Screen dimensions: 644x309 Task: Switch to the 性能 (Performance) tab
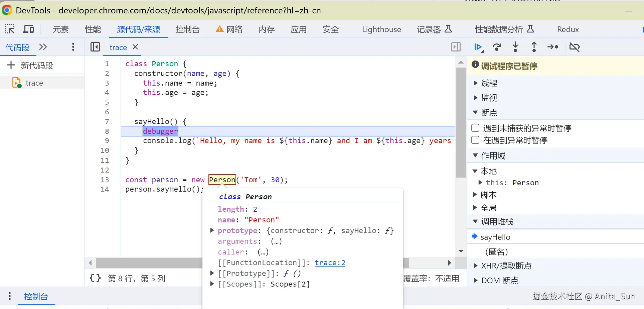[93, 29]
